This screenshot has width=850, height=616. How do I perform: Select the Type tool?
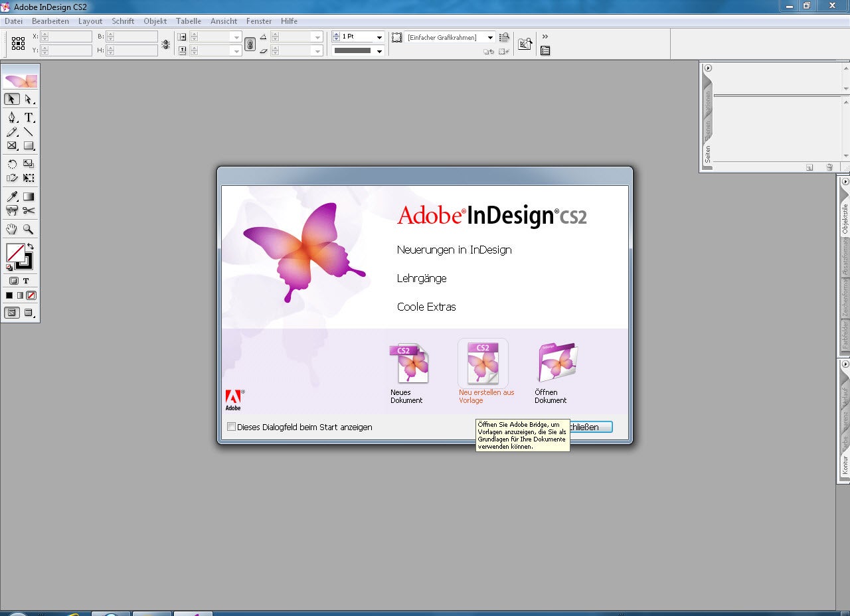29,117
